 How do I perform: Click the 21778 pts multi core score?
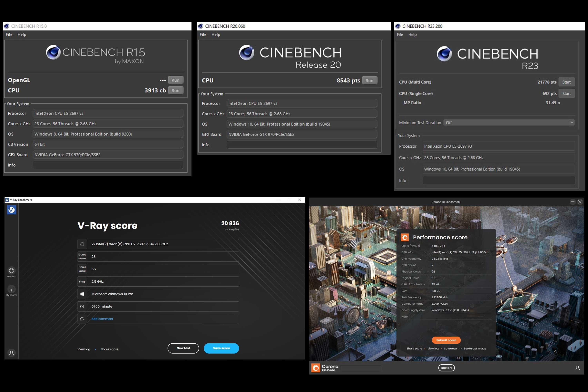click(x=547, y=82)
